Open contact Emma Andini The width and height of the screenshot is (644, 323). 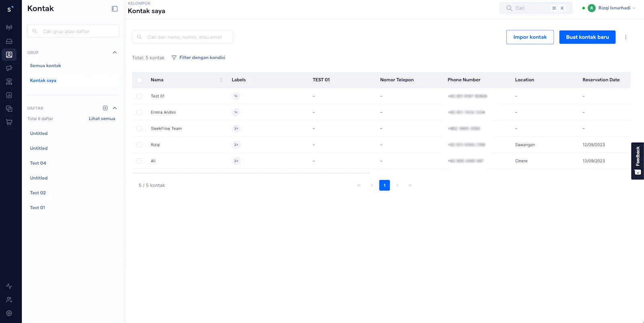(163, 112)
